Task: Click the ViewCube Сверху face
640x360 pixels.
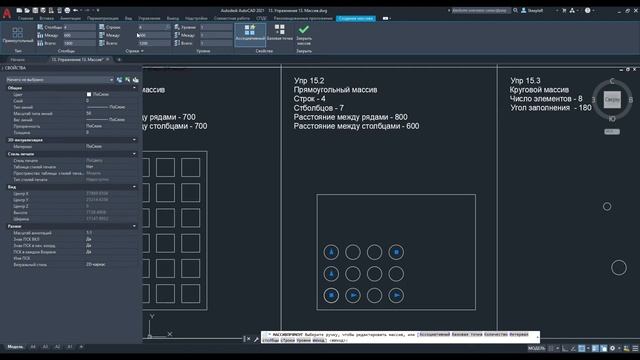Action: click(x=612, y=100)
